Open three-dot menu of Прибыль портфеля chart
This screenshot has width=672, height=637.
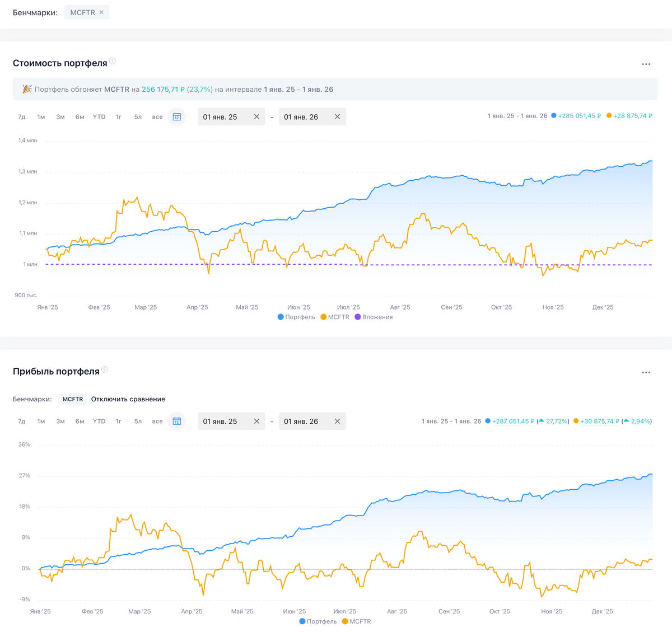tap(646, 372)
